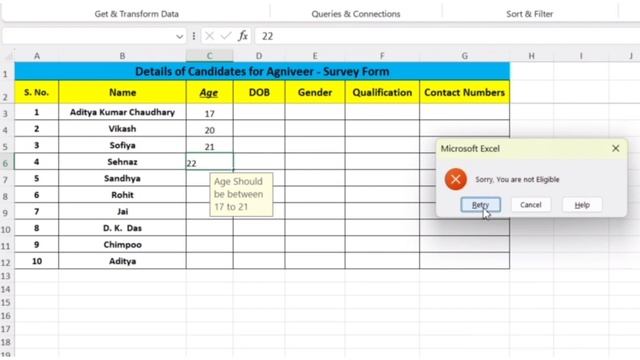
Task: Click the age cell containing 17
Action: pos(209,113)
